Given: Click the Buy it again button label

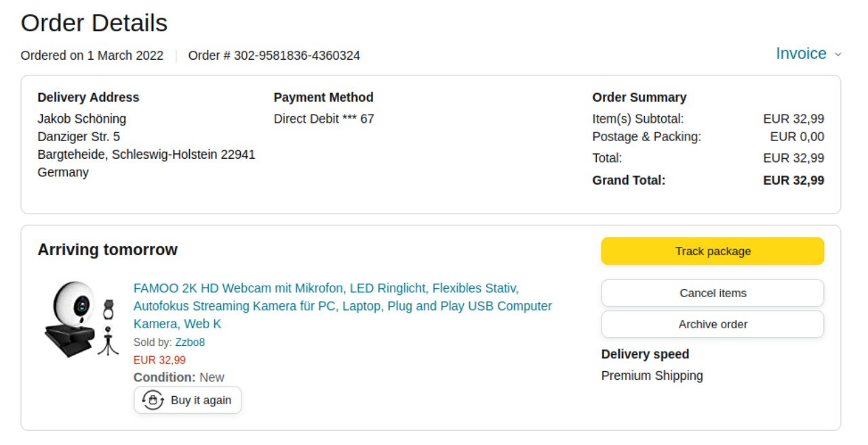Looking at the screenshot, I should click(201, 400).
